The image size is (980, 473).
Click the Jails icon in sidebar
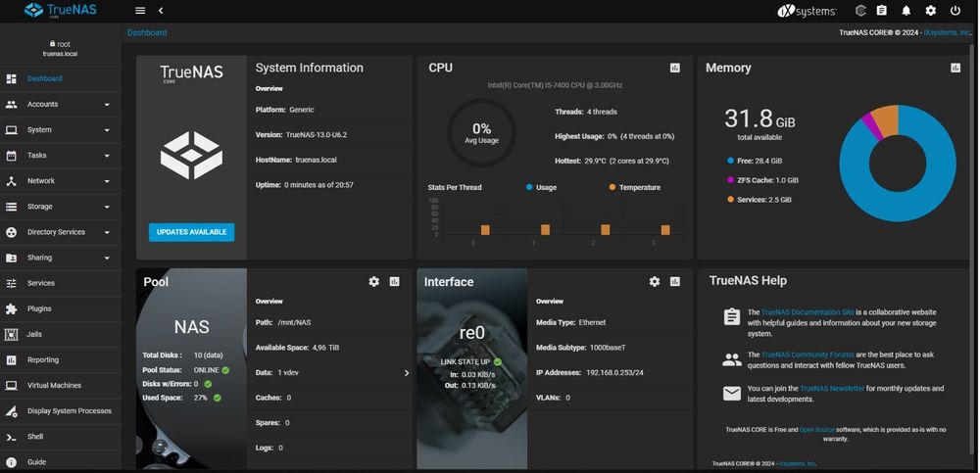[11, 334]
